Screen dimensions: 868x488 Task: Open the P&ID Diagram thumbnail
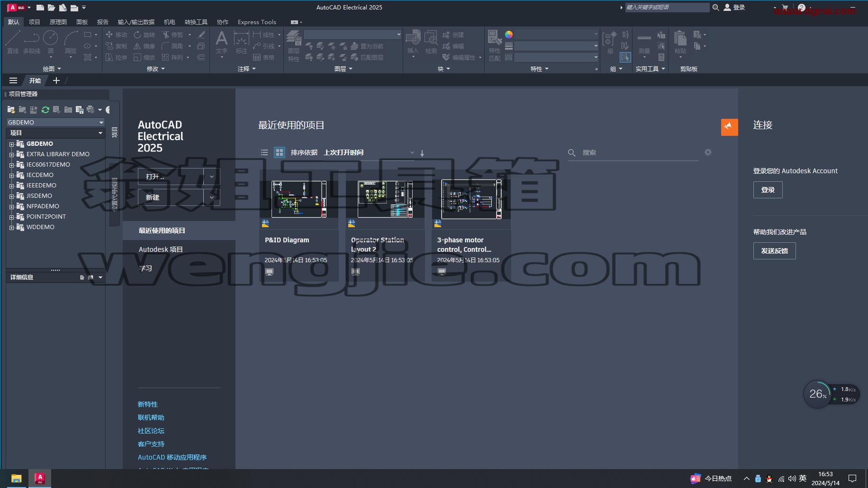tap(299, 199)
